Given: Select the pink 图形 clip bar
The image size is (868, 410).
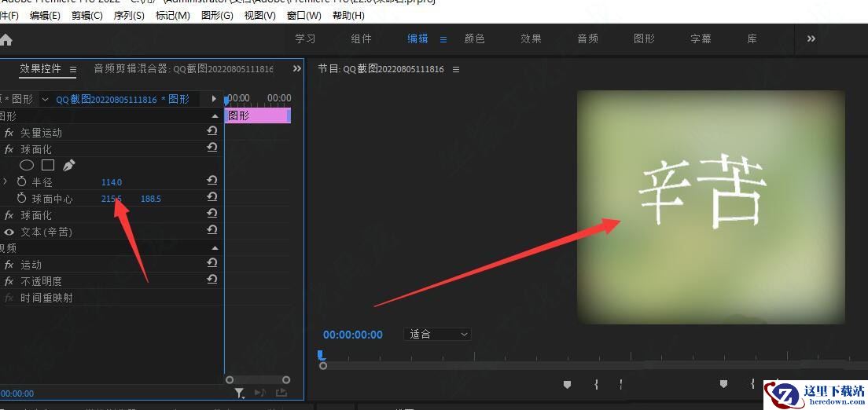Looking at the screenshot, I should point(257,115).
